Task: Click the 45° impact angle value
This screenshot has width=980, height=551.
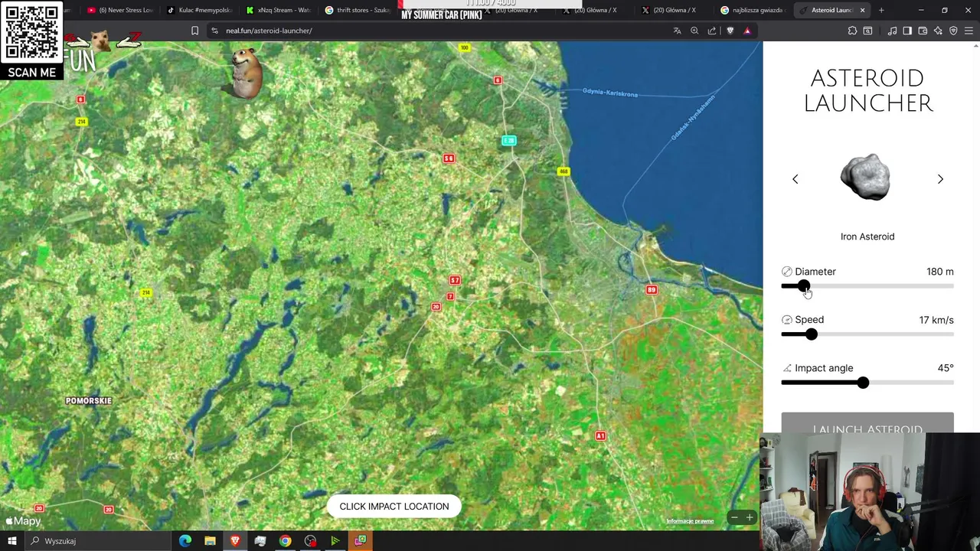Action: point(946,368)
